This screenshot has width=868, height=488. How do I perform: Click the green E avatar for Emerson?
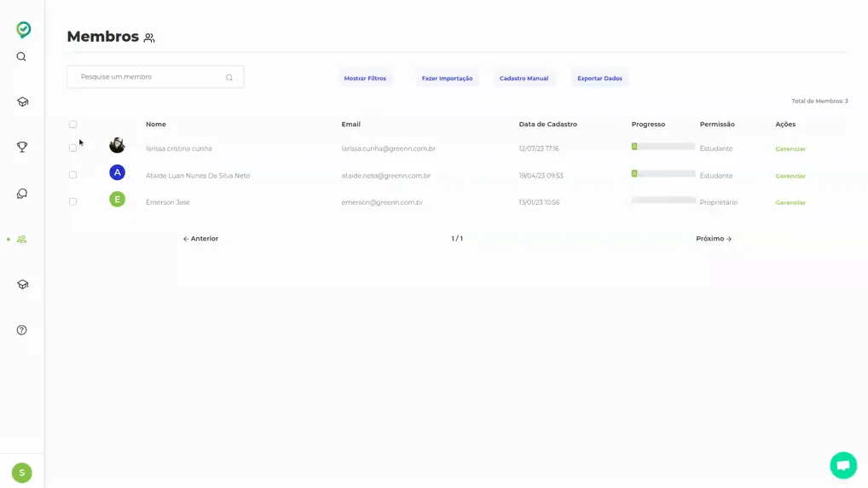click(117, 200)
